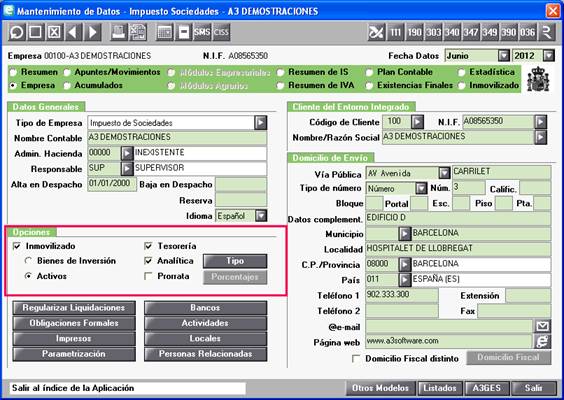
Task: Check Domicilio Fiscal distinto
Action: click(356, 359)
